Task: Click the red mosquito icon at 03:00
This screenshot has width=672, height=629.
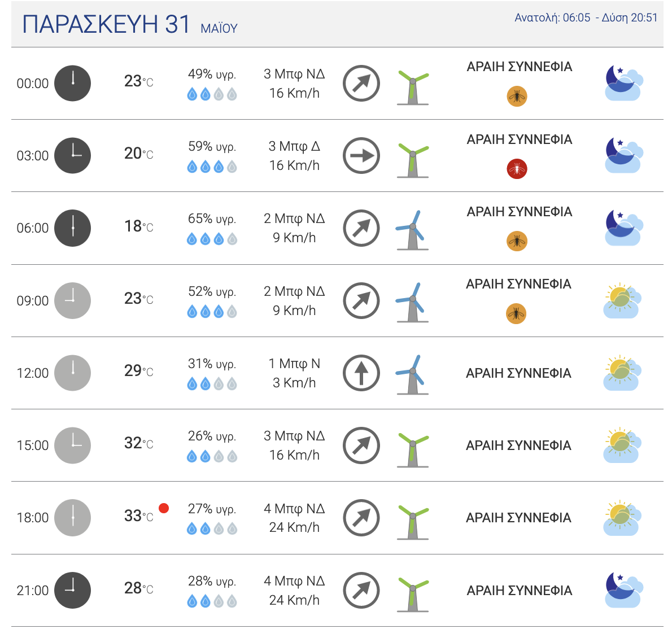Action: (x=517, y=169)
